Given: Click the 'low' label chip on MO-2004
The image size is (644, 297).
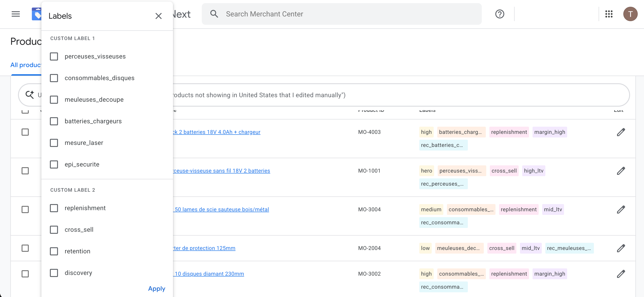Looking at the screenshot, I should (425, 248).
